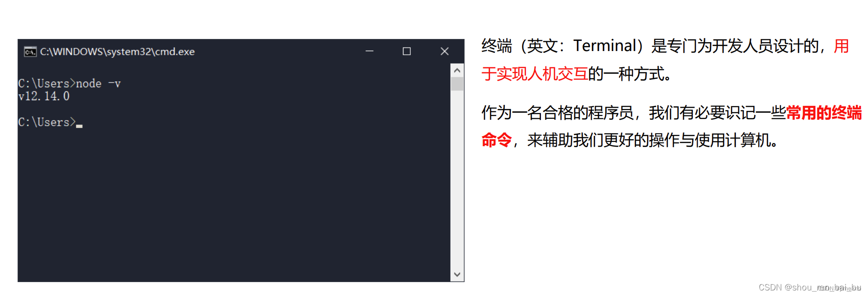Viewport: 868px width, 296px height.
Task: Click the cmd.exe icon in title bar
Action: [x=30, y=51]
